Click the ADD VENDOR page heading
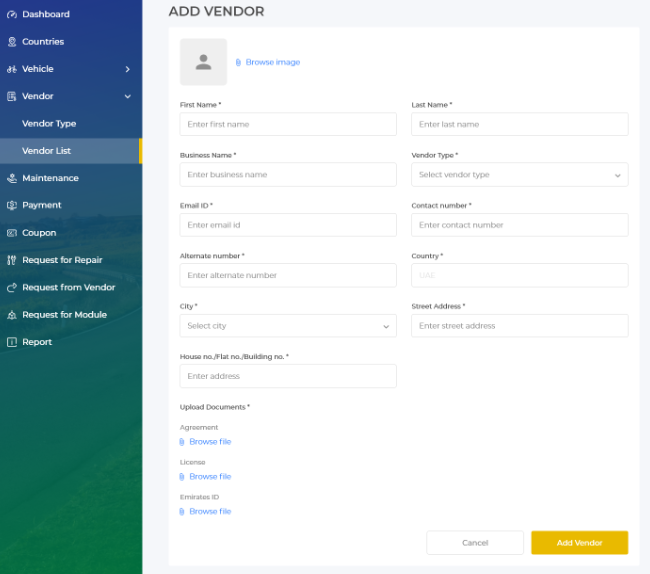The image size is (650, 574). coord(216,12)
